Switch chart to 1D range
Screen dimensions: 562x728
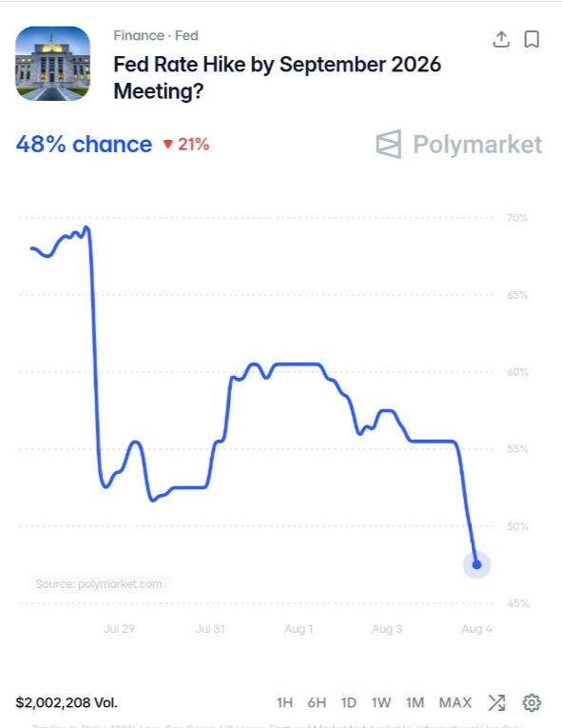click(x=349, y=702)
